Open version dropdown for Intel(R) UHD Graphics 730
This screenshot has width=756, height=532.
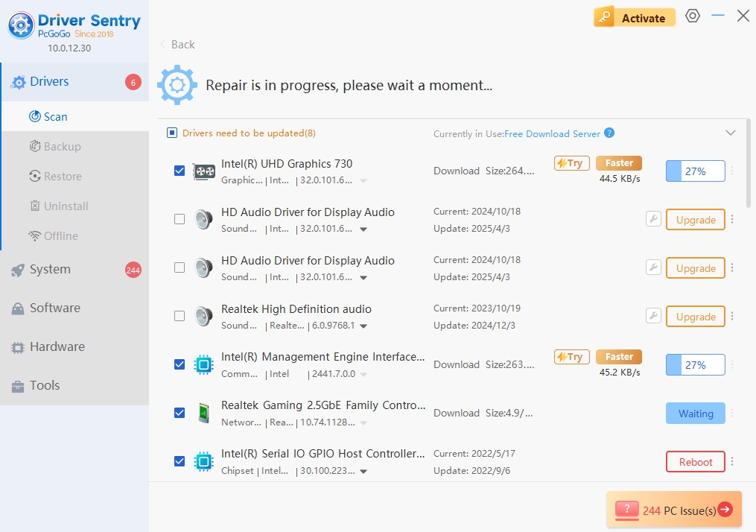(x=363, y=181)
